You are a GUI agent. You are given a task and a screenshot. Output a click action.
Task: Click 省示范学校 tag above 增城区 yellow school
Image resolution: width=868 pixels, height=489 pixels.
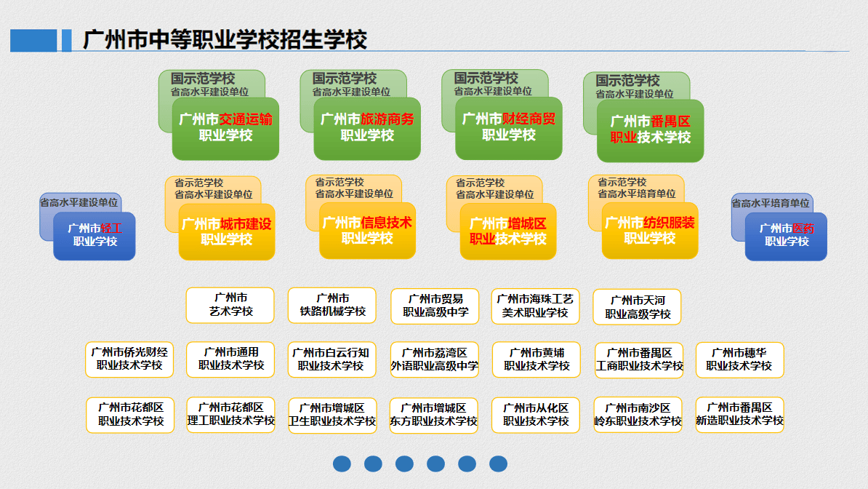click(x=480, y=183)
